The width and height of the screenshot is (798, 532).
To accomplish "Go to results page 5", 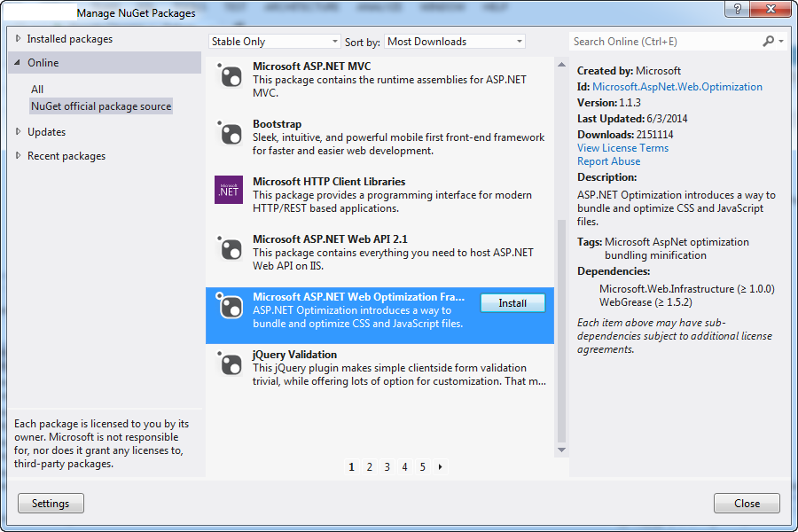I will tap(422, 466).
